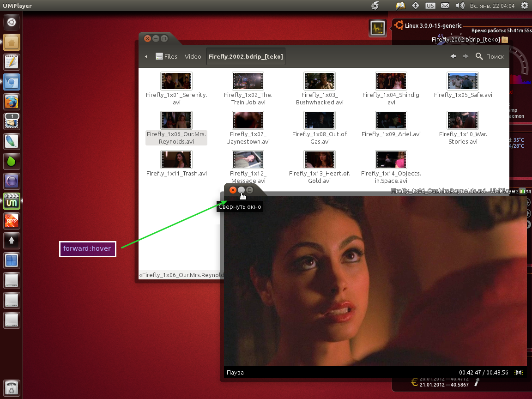
Task: Click the yellow flag indicator in top panel
Action: click(x=400, y=6)
